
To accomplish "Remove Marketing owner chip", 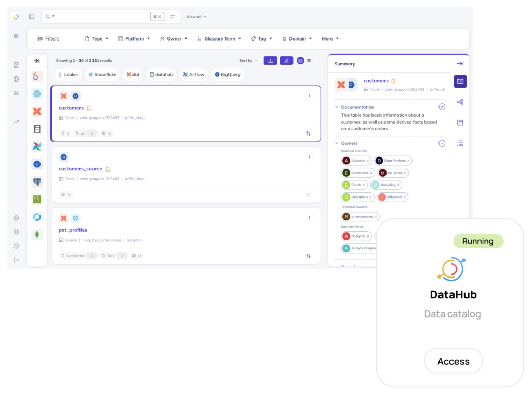I will pyautogui.click(x=398, y=185).
